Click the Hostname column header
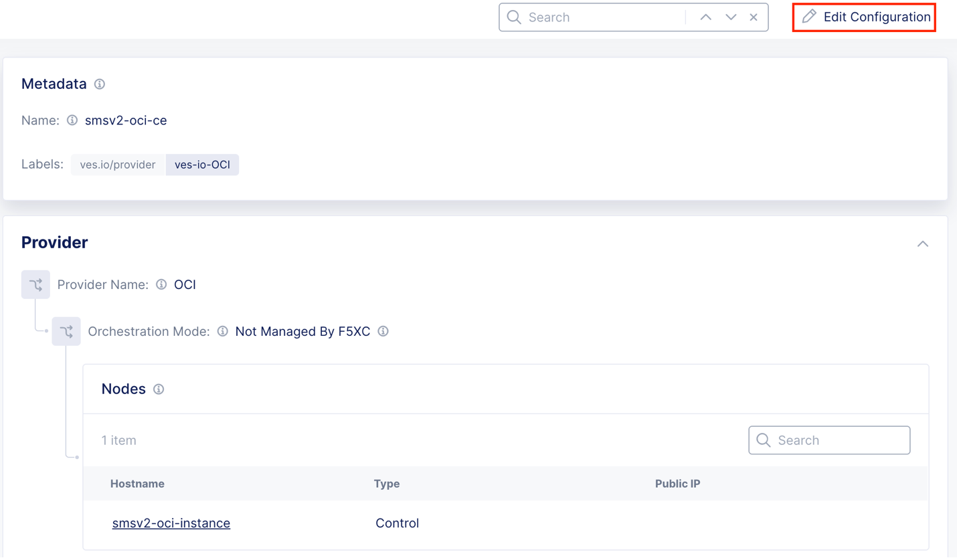Screen dimensions: 957x560 (137, 484)
